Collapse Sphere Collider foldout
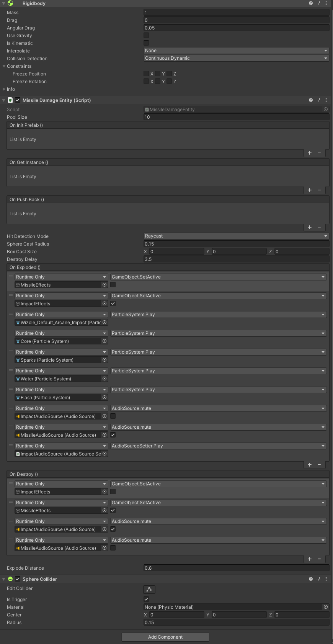The height and width of the screenshot is (644, 333). pyautogui.click(x=4, y=579)
